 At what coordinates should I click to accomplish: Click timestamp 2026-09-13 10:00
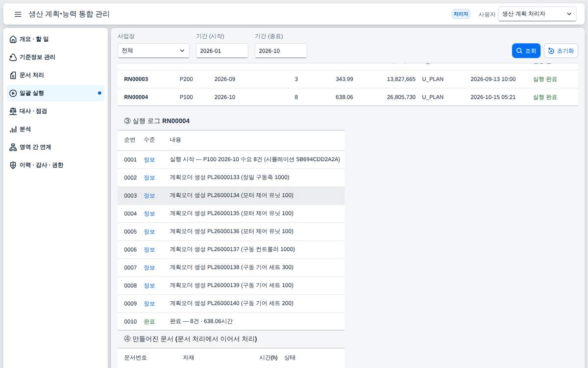tap(493, 79)
